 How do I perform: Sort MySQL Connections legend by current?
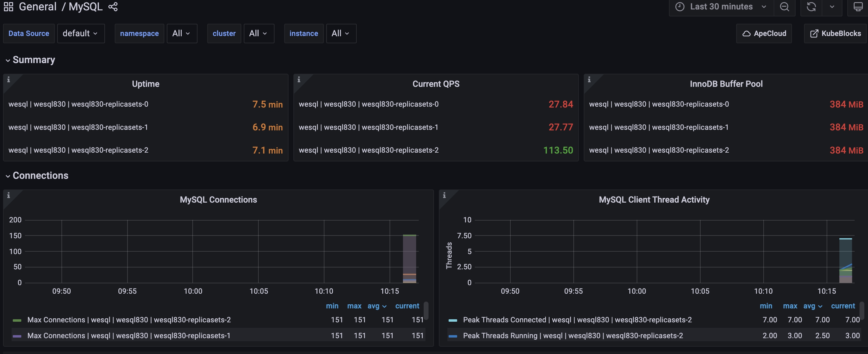tap(407, 306)
